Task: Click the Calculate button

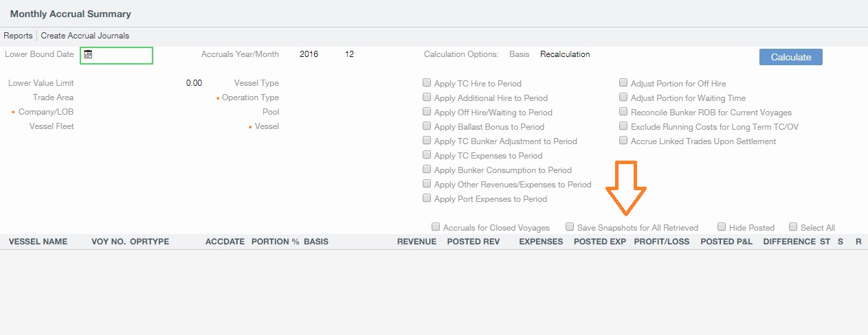Action: point(790,57)
